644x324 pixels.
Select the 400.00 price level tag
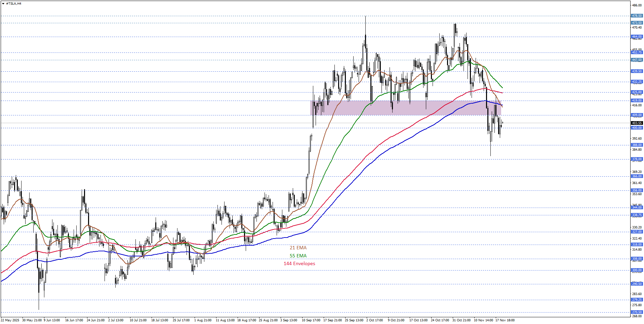pos(637,128)
